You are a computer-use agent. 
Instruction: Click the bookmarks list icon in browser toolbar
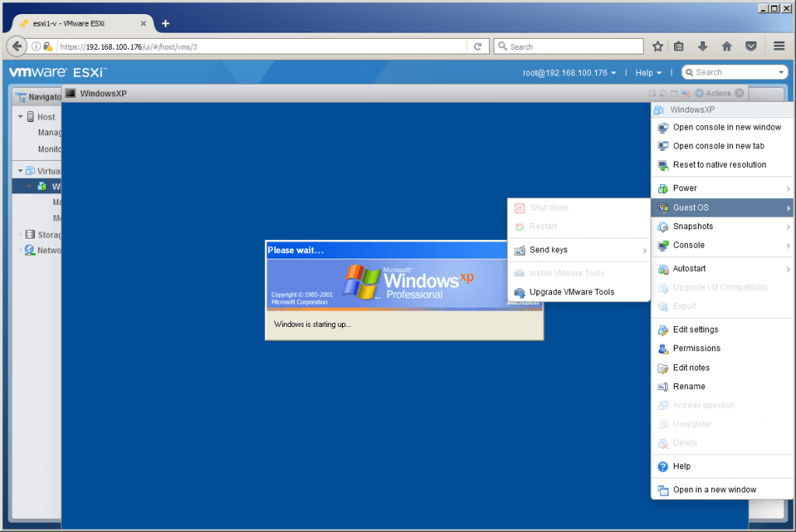pos(679,47)
